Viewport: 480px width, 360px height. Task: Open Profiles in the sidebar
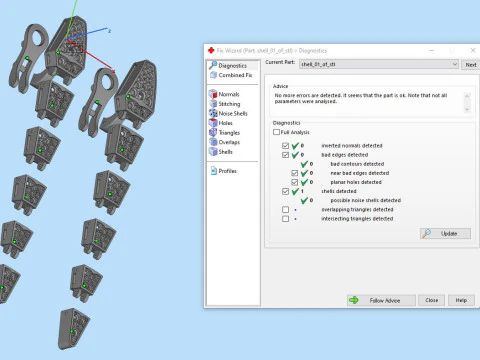[x=227, y=171]
